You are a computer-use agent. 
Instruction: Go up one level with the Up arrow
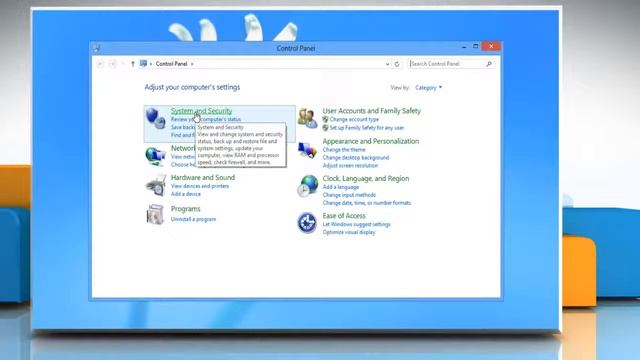133,64
